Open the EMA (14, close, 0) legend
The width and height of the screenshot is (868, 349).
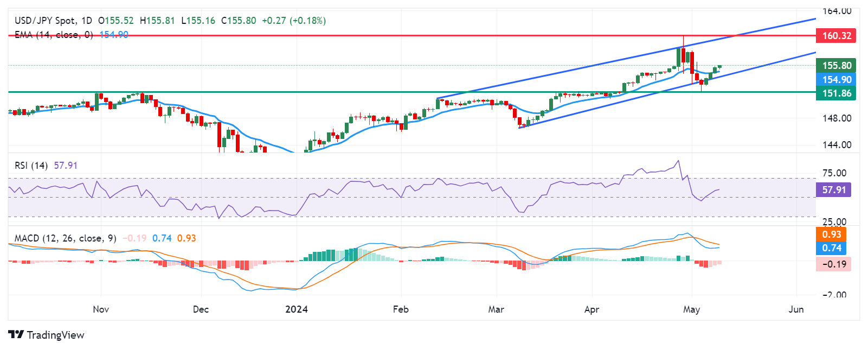(x=54, y=35)
